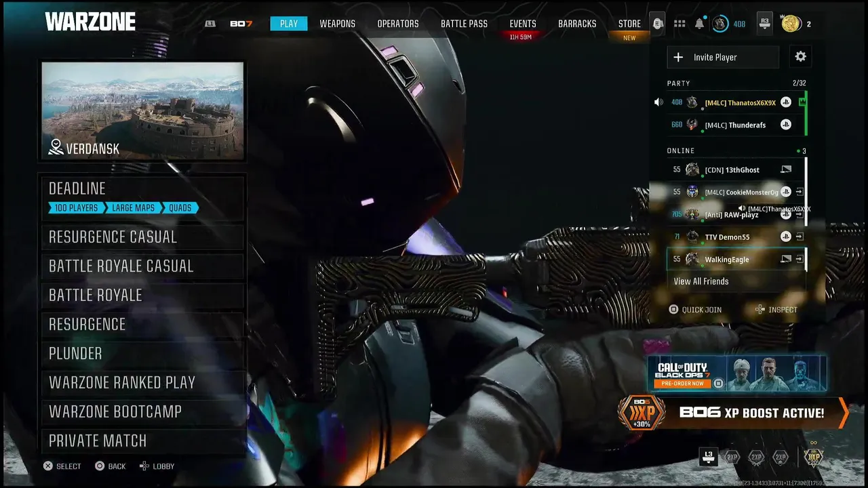Click PlayStation icon beside Thunderafs
Image resolution: width=868 pixels, height=488 pixels.
[x=785, y=125]
